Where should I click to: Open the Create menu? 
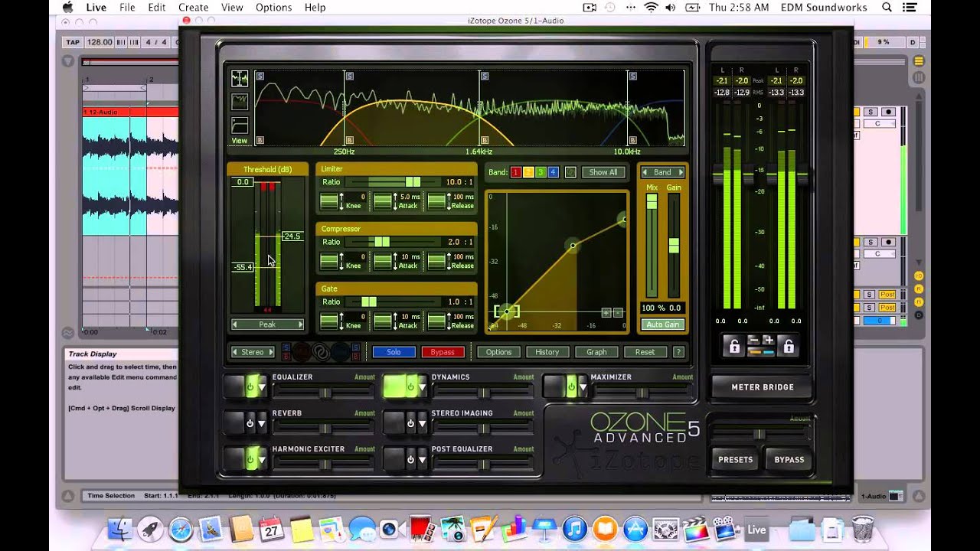click(193, 8)
